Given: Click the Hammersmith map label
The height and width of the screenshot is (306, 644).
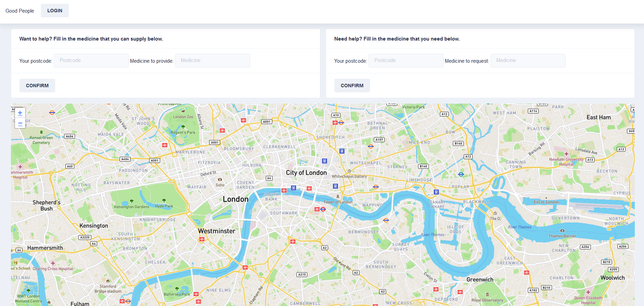Looking at the screenshot, I should [x=45, y=248].
